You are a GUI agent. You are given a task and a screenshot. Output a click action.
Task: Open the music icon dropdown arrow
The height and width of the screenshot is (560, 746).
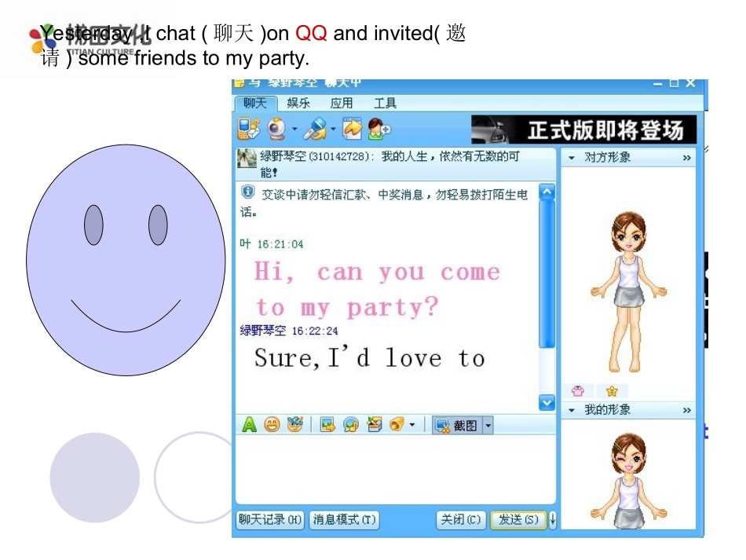pyautogui.click(x=412, y=424)
